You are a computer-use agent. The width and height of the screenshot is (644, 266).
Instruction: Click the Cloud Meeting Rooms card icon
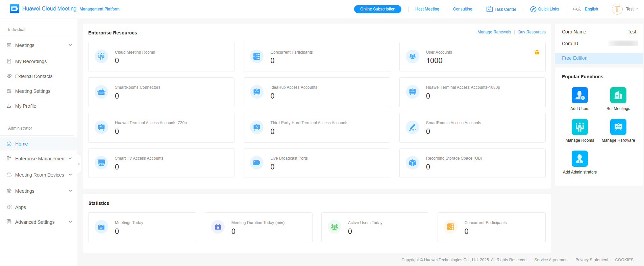coord(101,57)
